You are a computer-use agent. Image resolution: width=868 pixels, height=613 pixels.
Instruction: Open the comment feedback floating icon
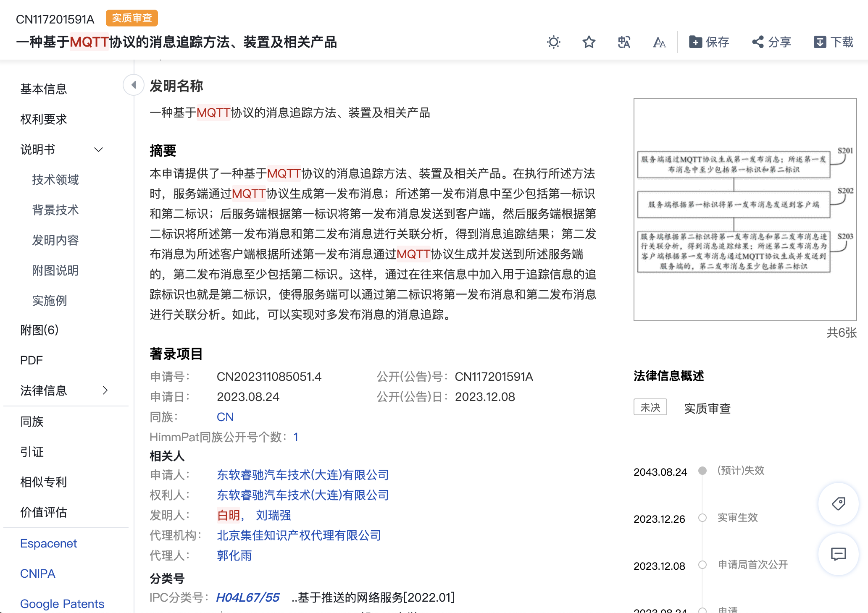tap(838, 554)
